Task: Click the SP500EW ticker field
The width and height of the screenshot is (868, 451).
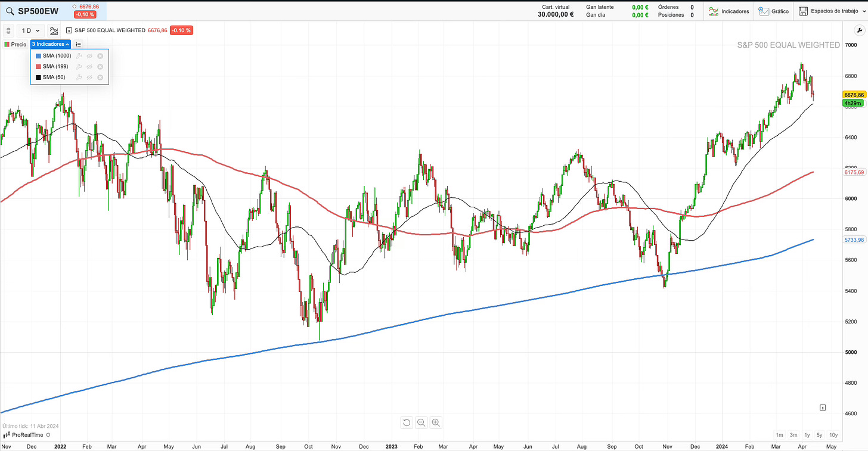Action: tap(38, 11)
